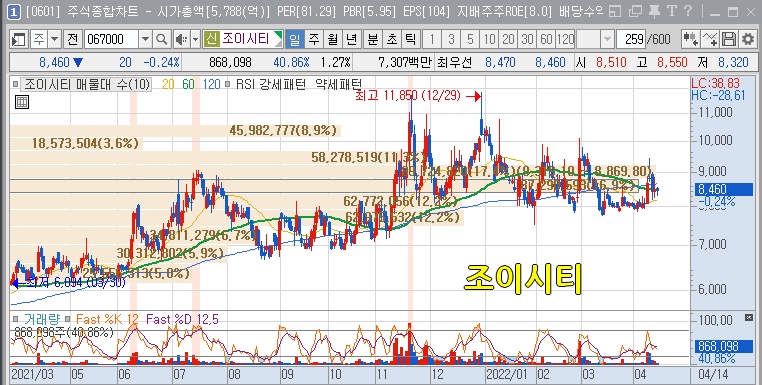This screenshot has height=385, width=762.
Task: Click the T font size icon
Action: [672, 12]
